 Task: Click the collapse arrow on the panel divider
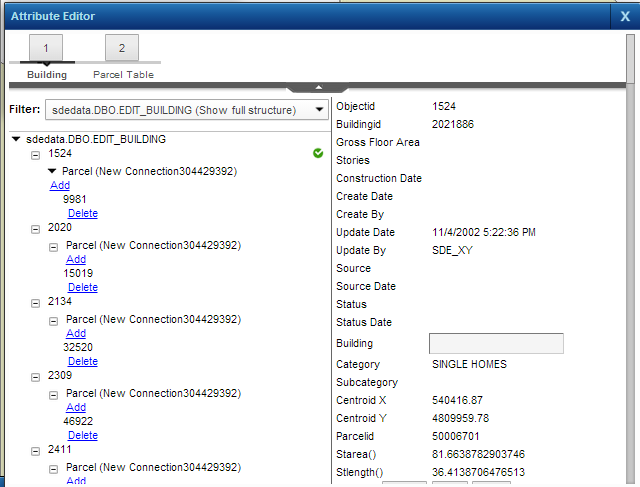pos(317,88)
